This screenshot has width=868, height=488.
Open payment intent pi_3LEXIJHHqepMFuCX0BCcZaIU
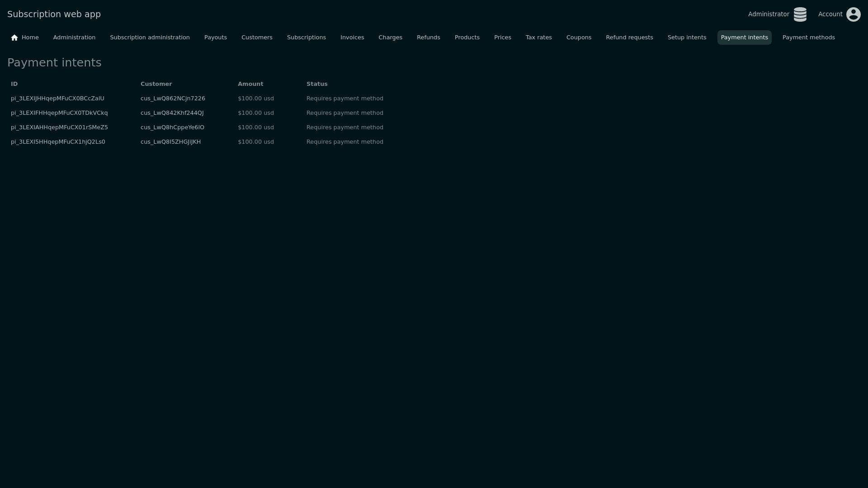click(57, 99)
